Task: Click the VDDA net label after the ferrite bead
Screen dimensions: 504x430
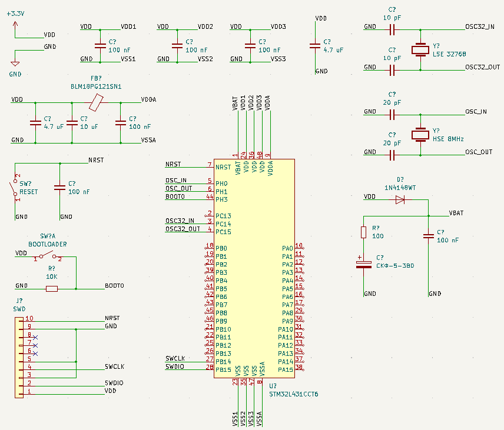Action: (x=148, y=99)
